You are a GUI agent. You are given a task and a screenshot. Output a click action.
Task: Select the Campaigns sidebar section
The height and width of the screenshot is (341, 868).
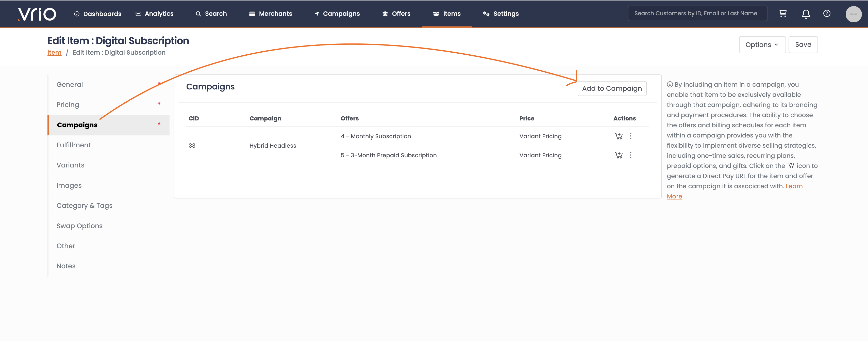(x=109, y=125)
